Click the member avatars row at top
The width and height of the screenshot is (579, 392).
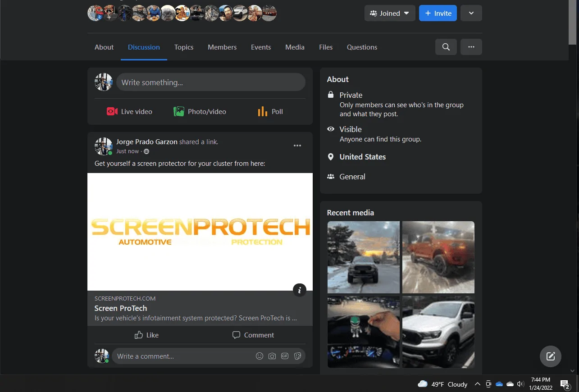tap(182, 13)
